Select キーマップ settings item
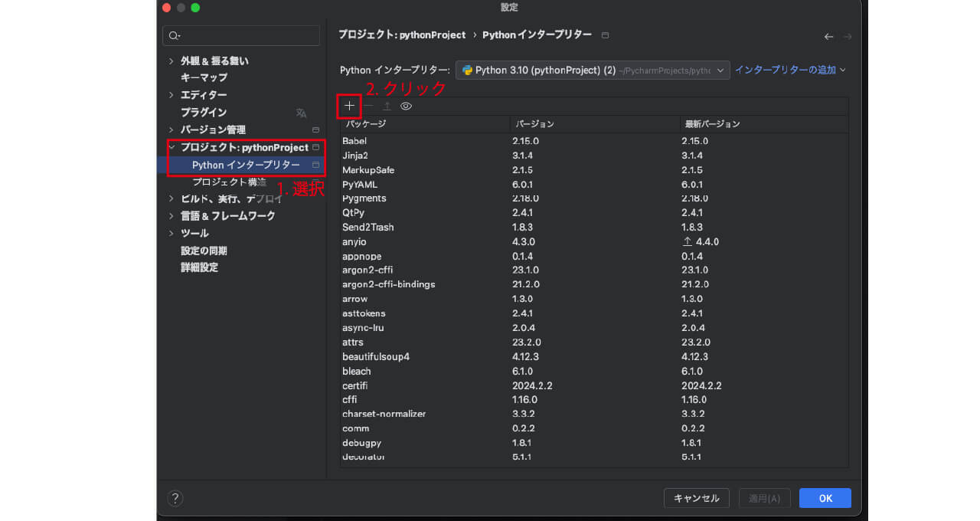980x521 pixels. pos(204,77)
